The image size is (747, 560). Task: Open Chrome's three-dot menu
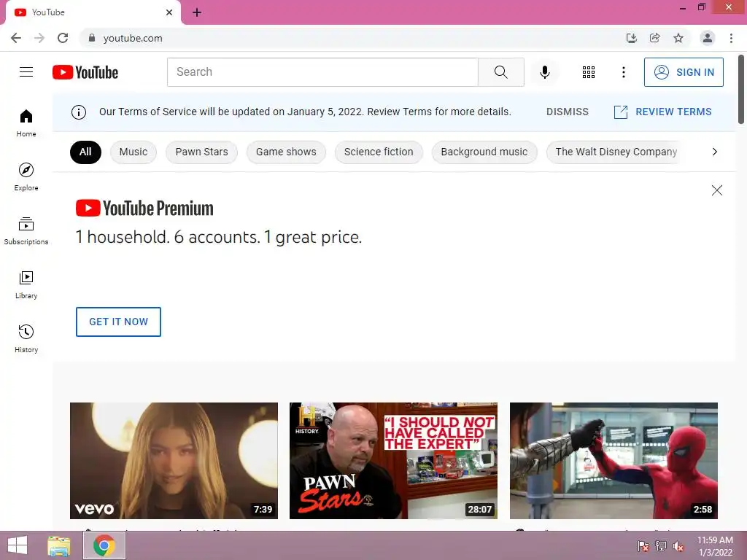tap(731, 38)
